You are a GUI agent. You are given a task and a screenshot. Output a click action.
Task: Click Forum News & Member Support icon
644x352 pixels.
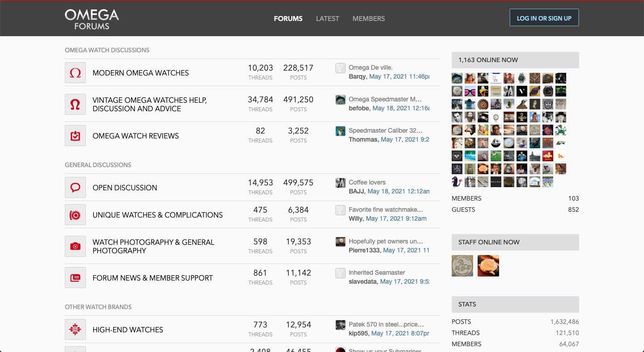(x=75, y=278)
